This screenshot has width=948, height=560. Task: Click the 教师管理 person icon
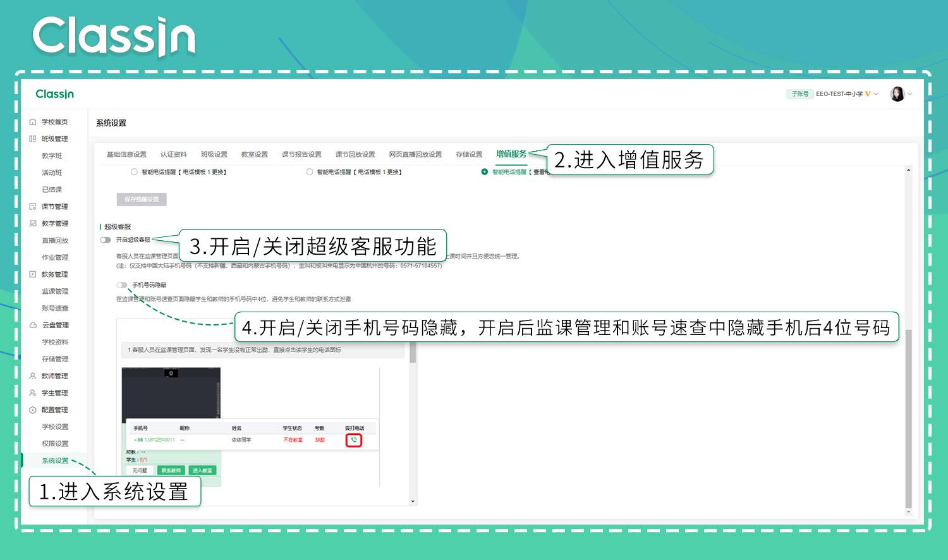point(33,376)
